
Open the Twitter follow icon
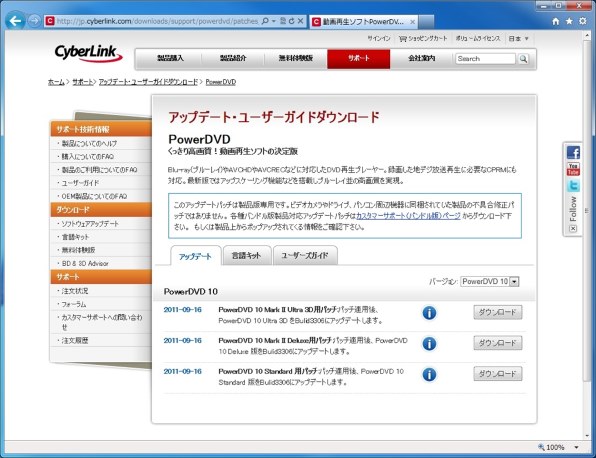tap(573, 186)
